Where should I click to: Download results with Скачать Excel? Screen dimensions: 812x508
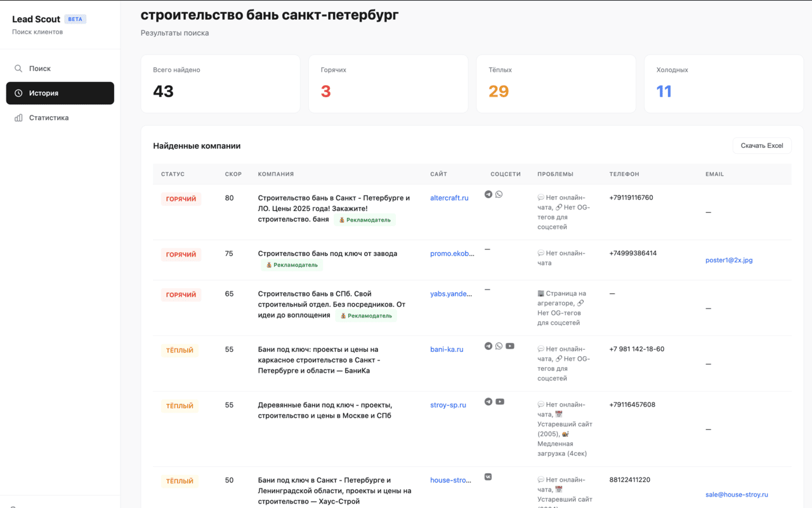coord(762,145)
